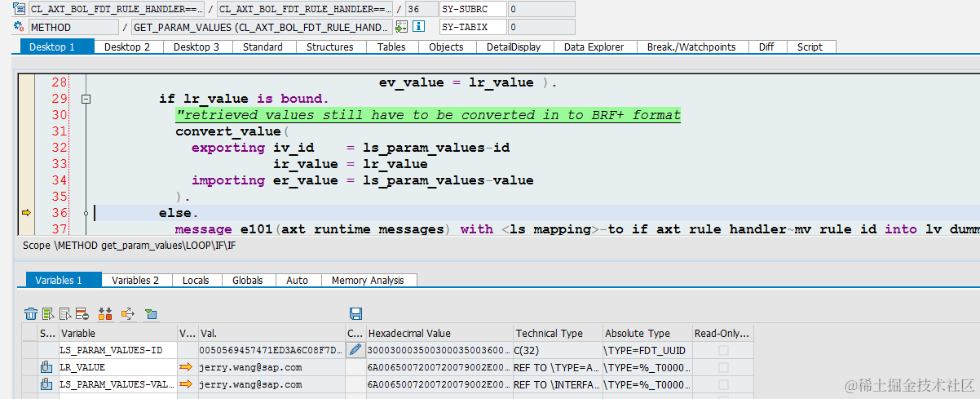Collapse the code block at line 29
Viewport: 980px width, 399px height.
pyautogui.click(x=86, y=99)
